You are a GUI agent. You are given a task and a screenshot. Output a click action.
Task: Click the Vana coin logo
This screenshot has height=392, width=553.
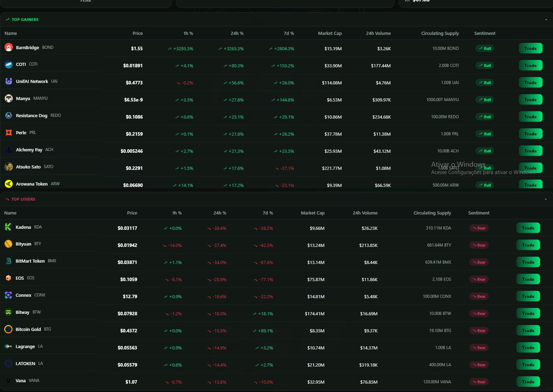click(8, 380)
